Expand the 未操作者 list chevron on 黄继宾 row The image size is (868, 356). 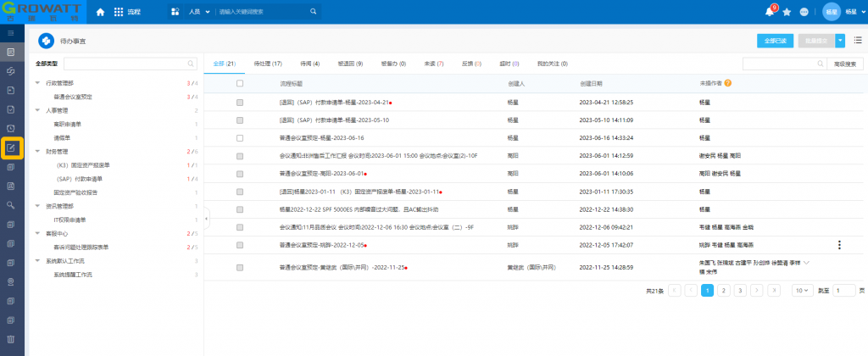click(806, 263)
